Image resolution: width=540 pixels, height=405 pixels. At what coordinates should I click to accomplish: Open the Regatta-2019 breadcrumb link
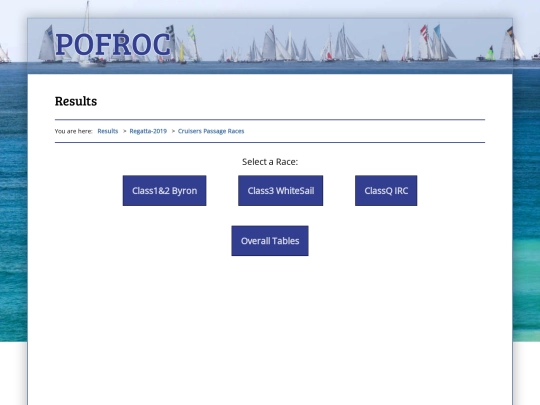[148, 131]
